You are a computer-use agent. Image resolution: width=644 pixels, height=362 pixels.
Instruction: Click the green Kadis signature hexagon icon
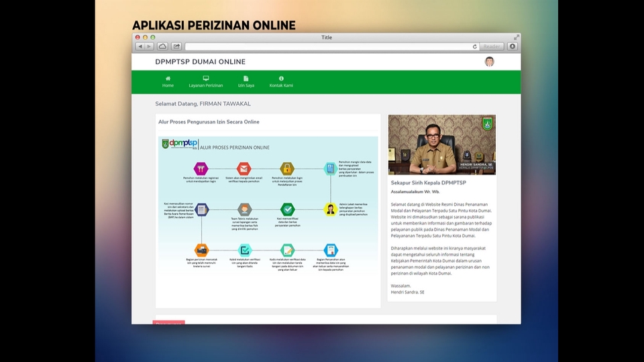point(288,250)
